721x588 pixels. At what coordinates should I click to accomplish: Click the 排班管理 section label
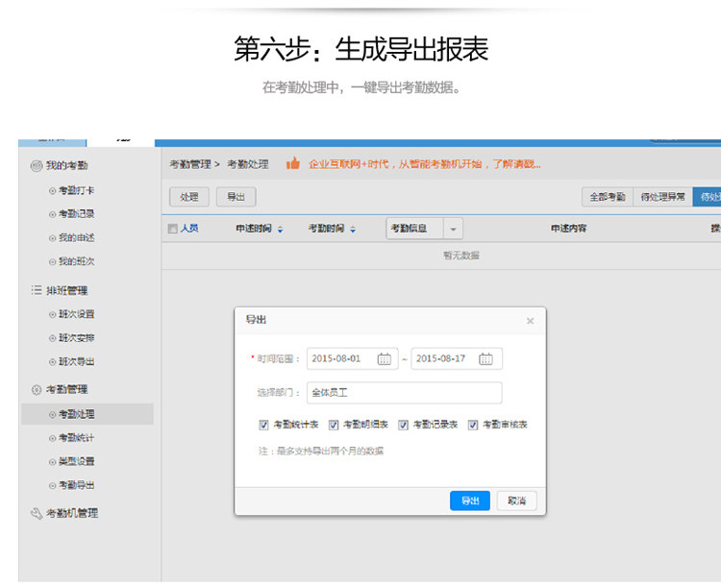click(x=66, y=290)
